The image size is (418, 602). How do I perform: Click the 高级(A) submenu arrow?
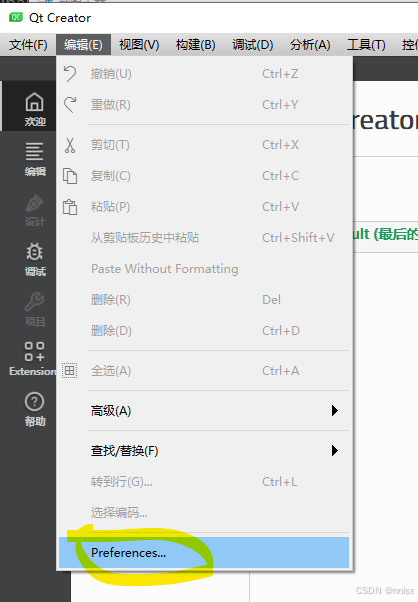335,411
